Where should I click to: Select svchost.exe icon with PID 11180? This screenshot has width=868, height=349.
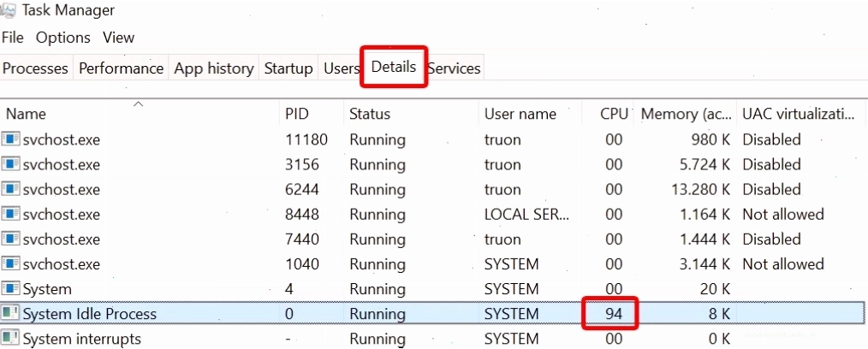(x=11, y=139)
